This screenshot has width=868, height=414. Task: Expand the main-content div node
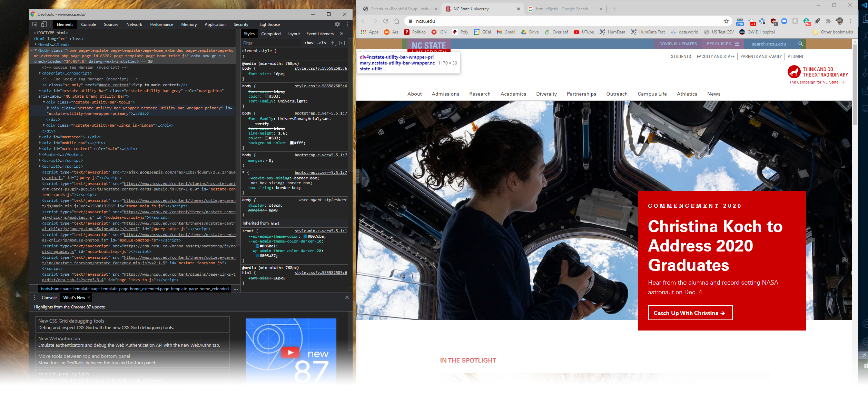point(40,149)
